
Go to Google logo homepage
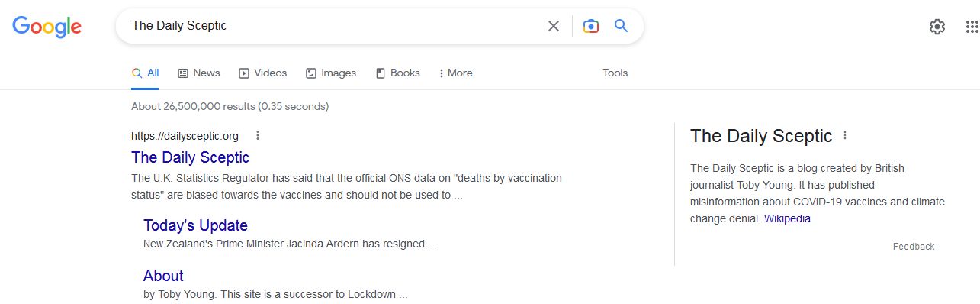click(47, 27)
